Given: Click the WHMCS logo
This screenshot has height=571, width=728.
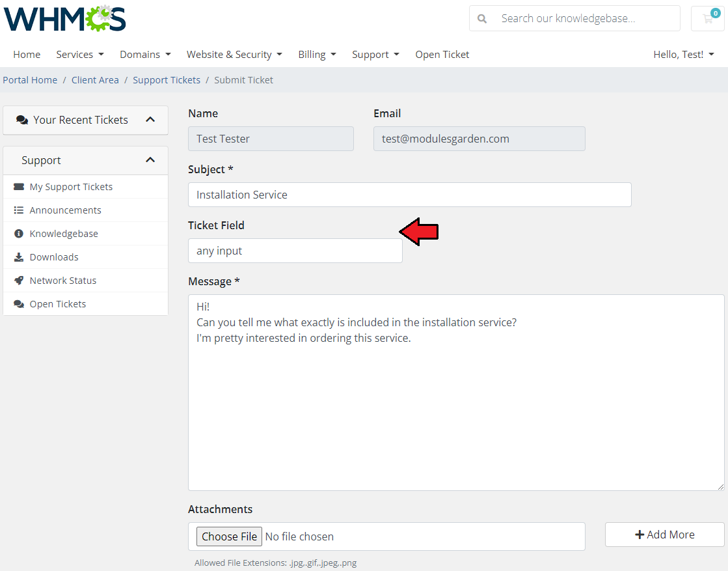Looking at the screenshot, I should click(x=64, y=19).
